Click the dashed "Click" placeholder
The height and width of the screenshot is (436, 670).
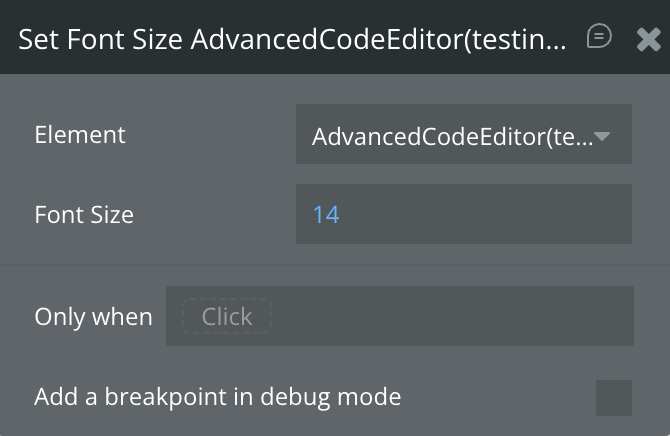(x=227, y=317)
